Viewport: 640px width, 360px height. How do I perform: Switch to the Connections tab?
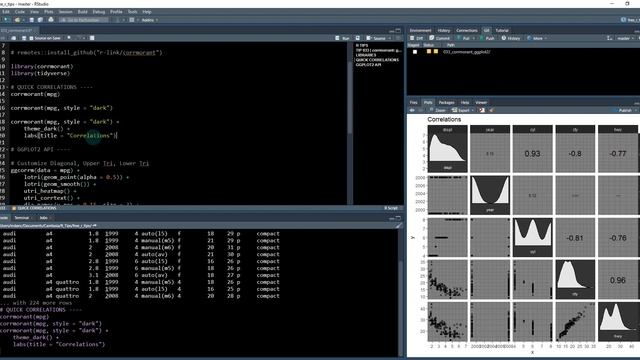tap(467, 30)
